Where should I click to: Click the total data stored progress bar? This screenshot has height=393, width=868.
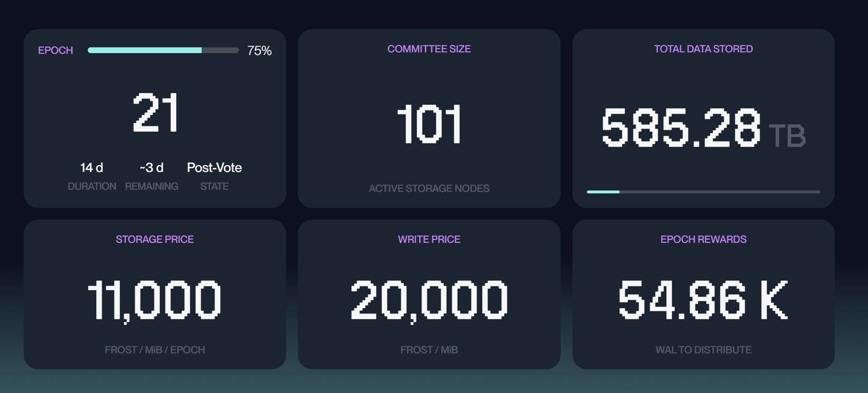click(x=703, y=192)
